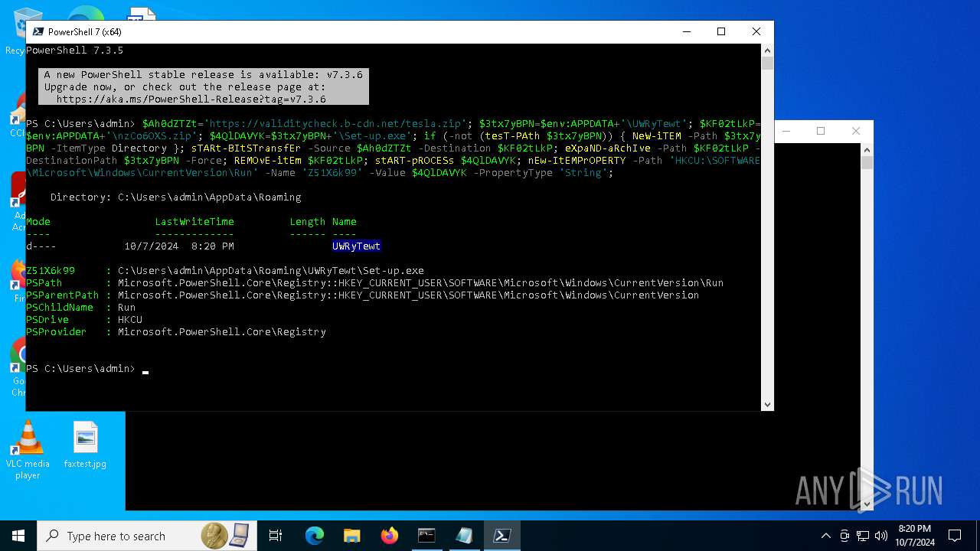980x551 pixels.
Task: Minimize the background console window
Action: pyautogui.click(x=786, y=131)
